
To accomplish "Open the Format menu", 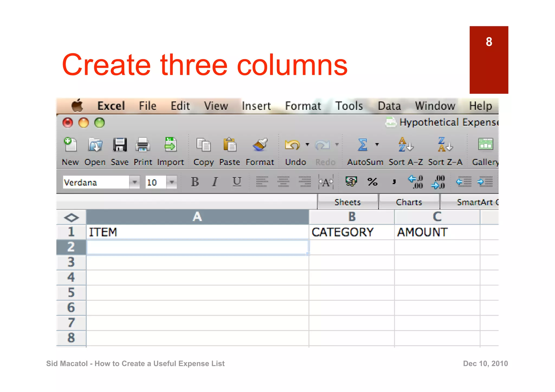I will click(x=303, y=106).
